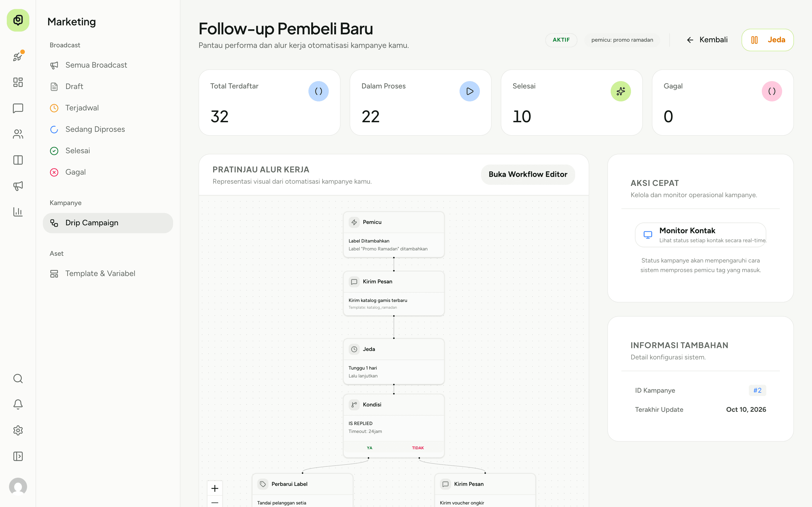The height and width of the screenshot is (507, 812).
Task: Open the megaphone marketing icon in rail
Action: click(x=18, y=186)
